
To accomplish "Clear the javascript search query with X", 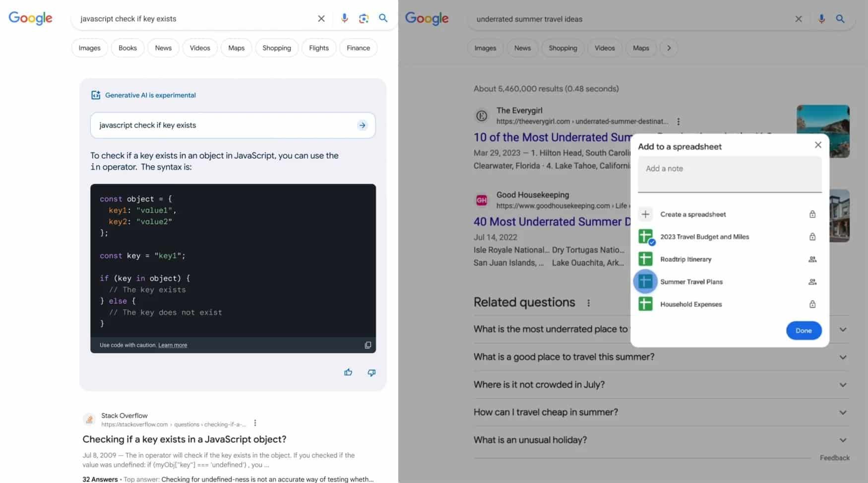I will (321, 19).
